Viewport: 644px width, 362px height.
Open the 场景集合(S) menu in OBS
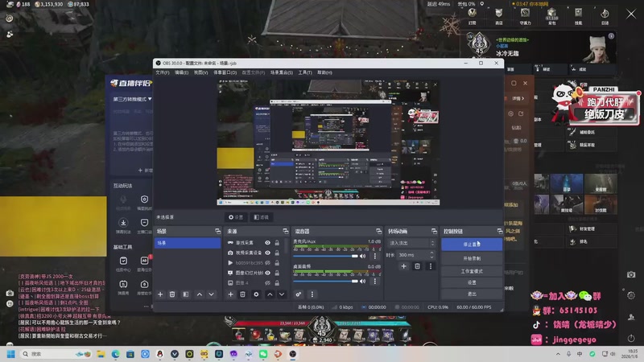(x=282, y=72)
